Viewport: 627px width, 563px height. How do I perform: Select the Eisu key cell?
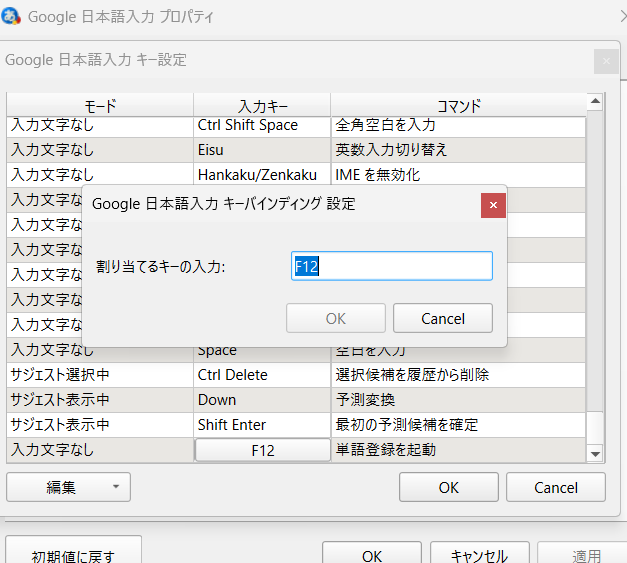(x=262, y=150)
